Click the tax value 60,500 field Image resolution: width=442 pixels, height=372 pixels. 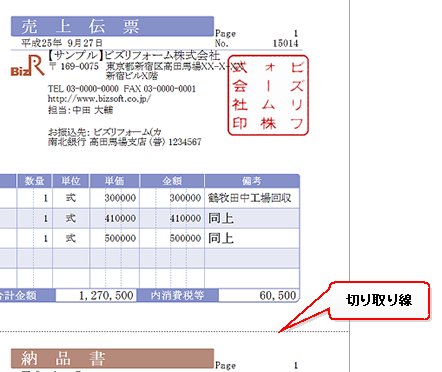pyautogui.click(x=259, y=295)
